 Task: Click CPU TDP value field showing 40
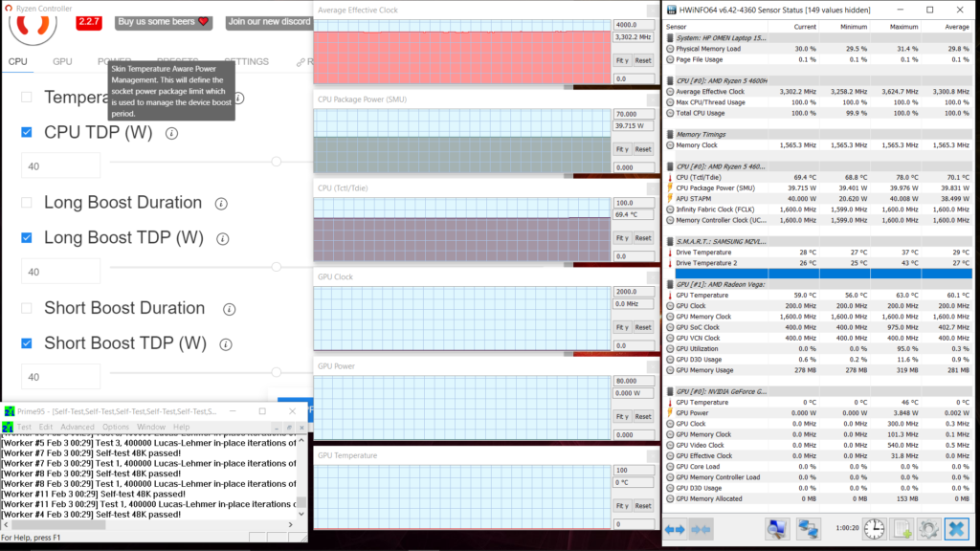click(60, 166)
